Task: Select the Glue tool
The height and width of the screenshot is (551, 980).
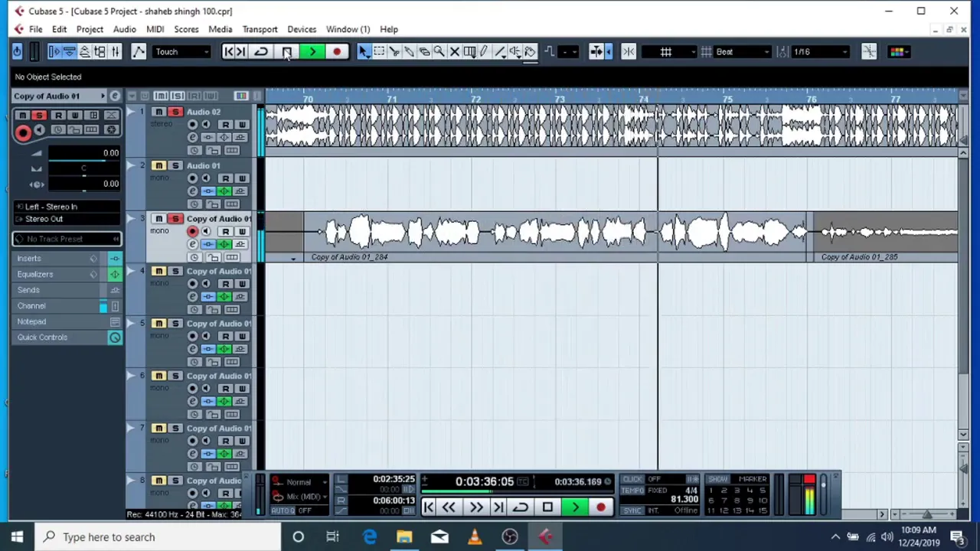Action: pyautogui.click(x=409, y=51)
